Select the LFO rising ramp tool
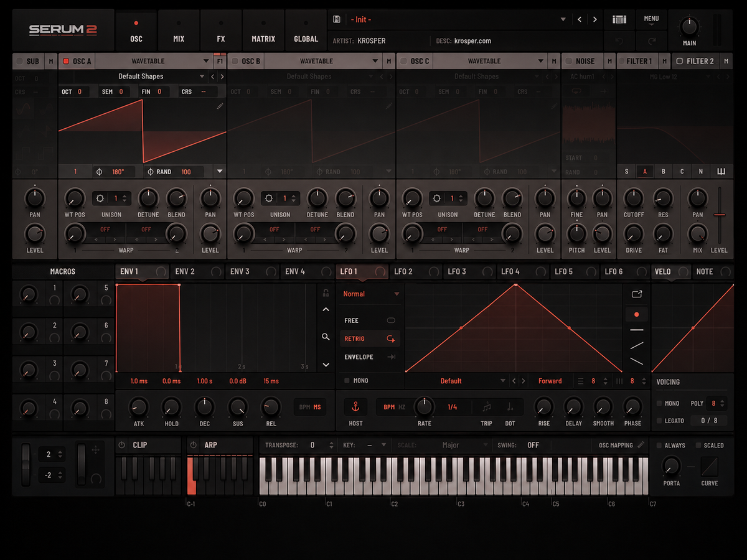Screen dimensions: 747x560 tap(636, 345)
